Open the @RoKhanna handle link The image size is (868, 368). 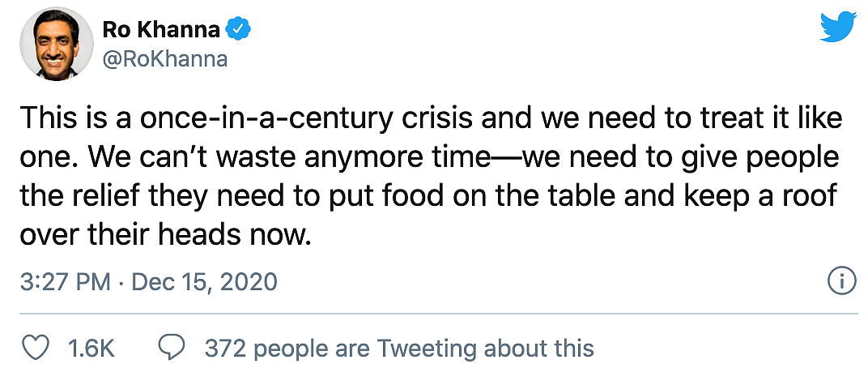(165, 58)
